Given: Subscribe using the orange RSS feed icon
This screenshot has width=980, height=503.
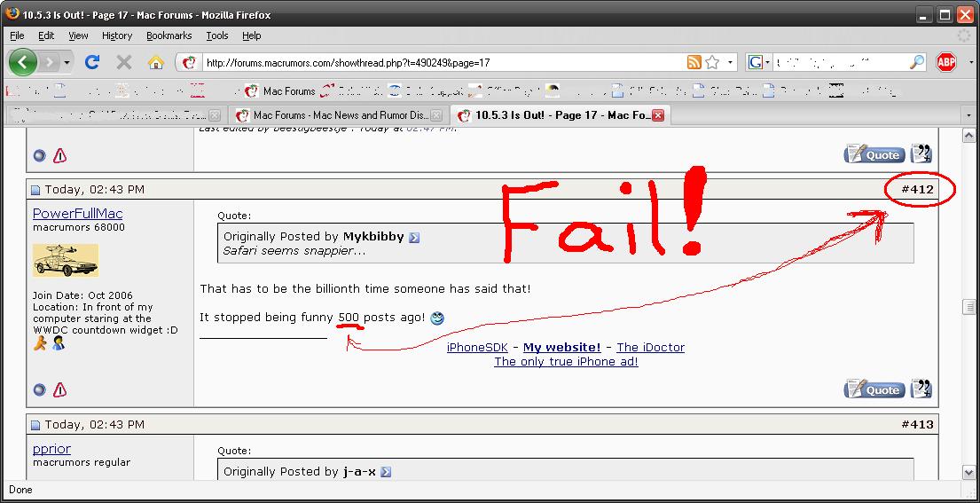Looking at the screenshot, I should tap(694, 62).
